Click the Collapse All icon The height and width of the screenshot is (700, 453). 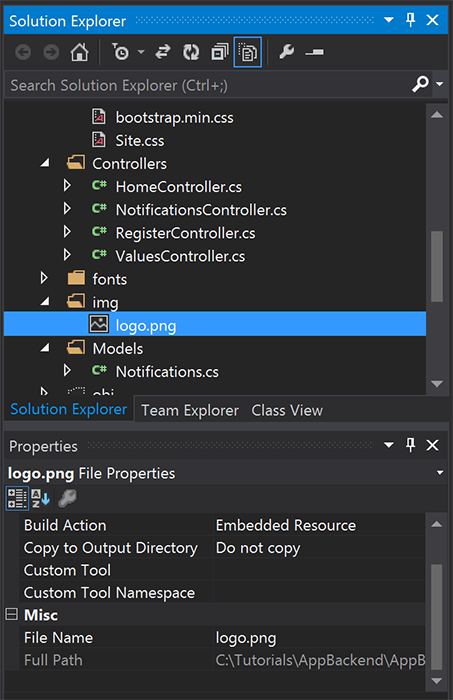pyautogui.click(x=220, y=52)
